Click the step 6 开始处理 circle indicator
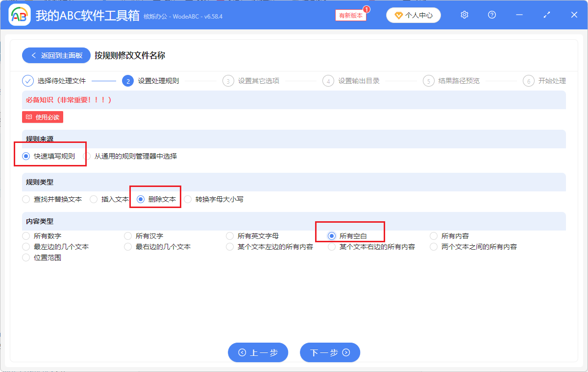The width and height of the screenshot is (588, 372). [x=528, y=80]
